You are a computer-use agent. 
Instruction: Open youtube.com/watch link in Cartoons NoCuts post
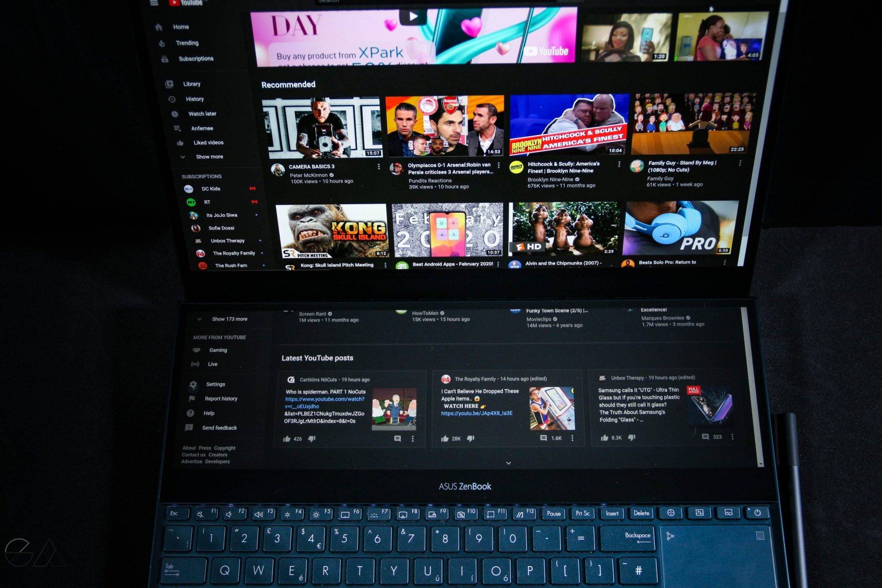tap(324, 403)
